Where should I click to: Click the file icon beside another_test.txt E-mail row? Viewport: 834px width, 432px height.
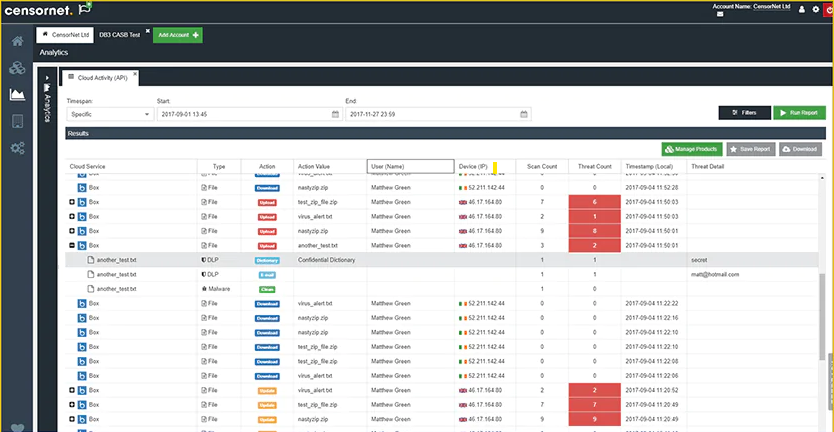90,275
